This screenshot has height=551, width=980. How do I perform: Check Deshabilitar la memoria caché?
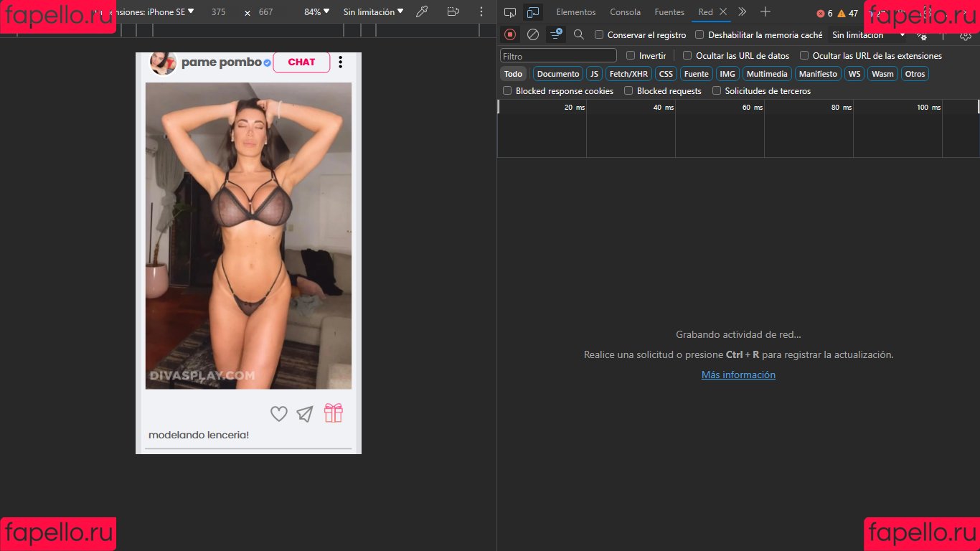[701, 34]
